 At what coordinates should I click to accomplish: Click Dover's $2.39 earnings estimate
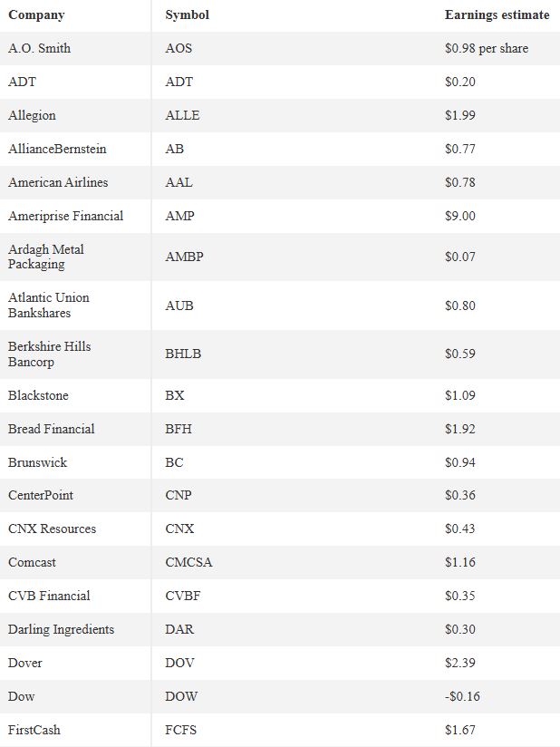[x=460, y=663]
